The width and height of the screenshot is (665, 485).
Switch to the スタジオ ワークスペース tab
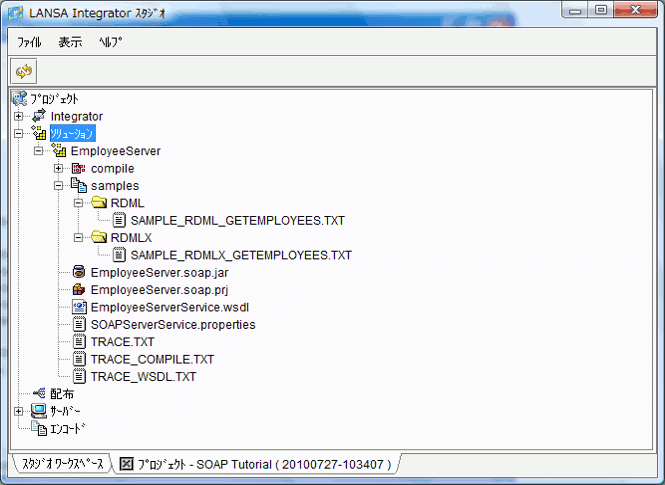[x=62, y=464]
